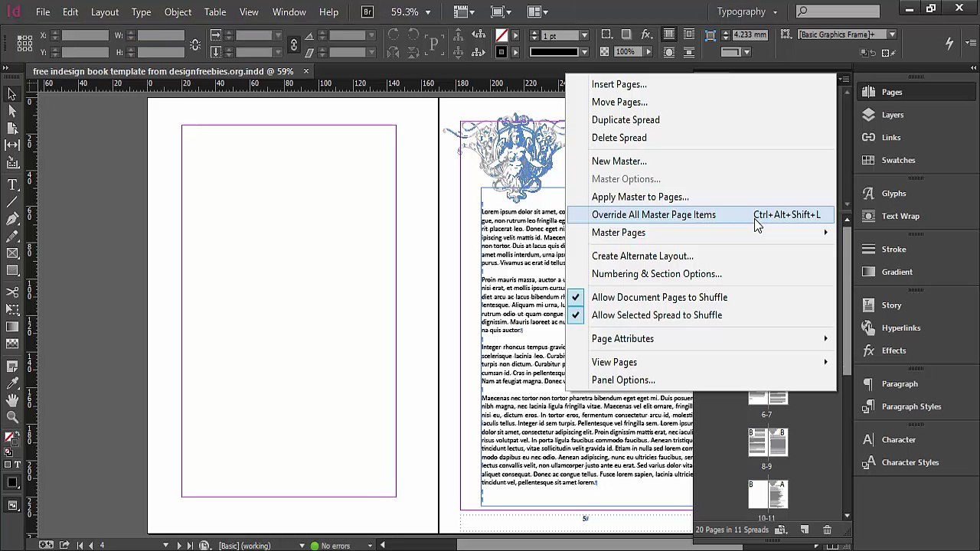The height and width of the screenshot is (551, 980).
Task: Open the zoom level 59.3% dropdown
Action: pos(428,12)
